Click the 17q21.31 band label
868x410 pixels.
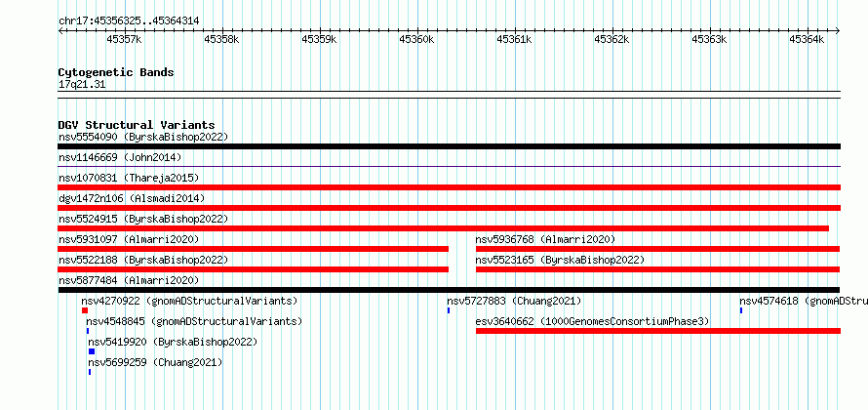point(82,85)
